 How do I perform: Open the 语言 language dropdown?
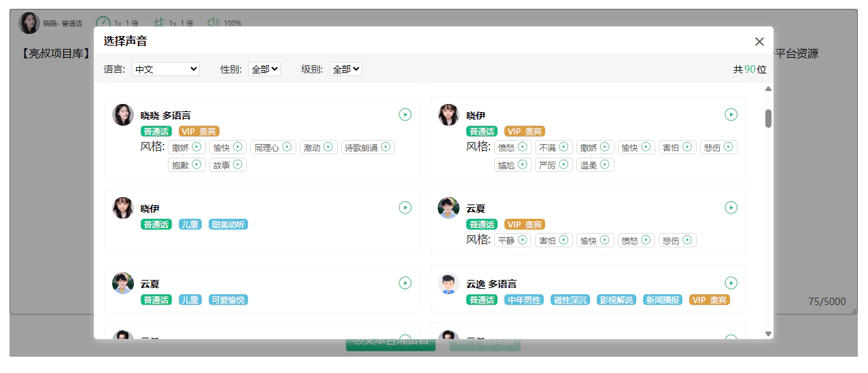click(165, 69)
